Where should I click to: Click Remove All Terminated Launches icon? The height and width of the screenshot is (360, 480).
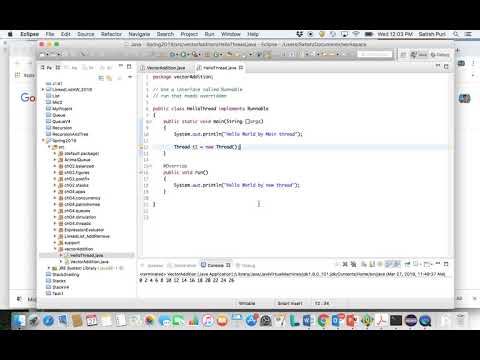click(353, 264)
